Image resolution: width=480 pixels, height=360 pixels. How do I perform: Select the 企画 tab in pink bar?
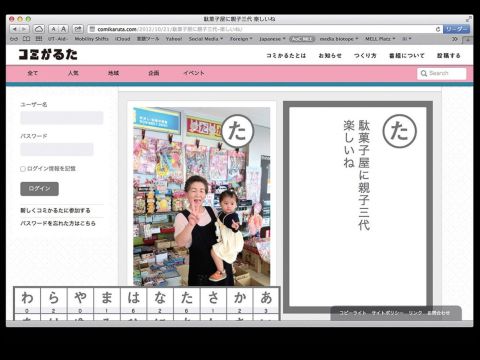coord(154,73)
